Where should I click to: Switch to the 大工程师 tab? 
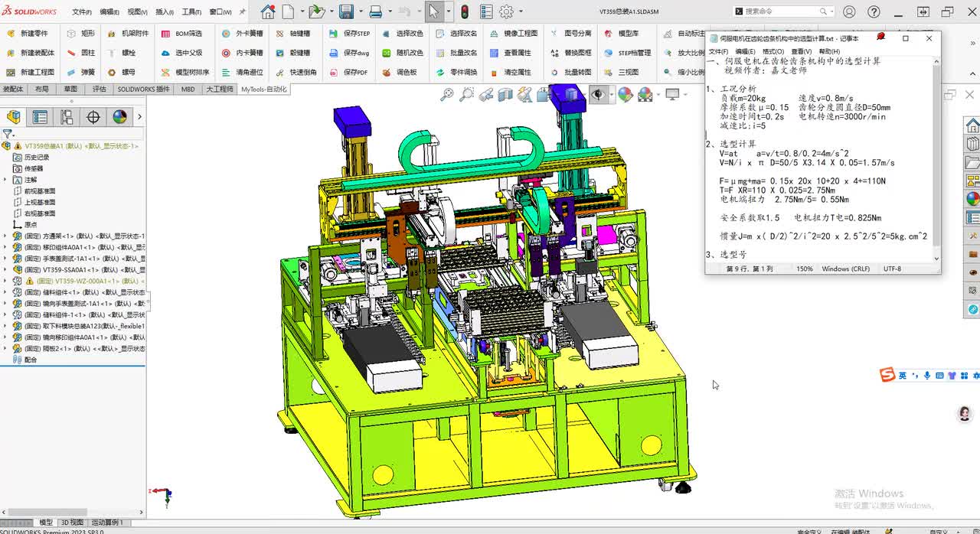click(220, 90)
